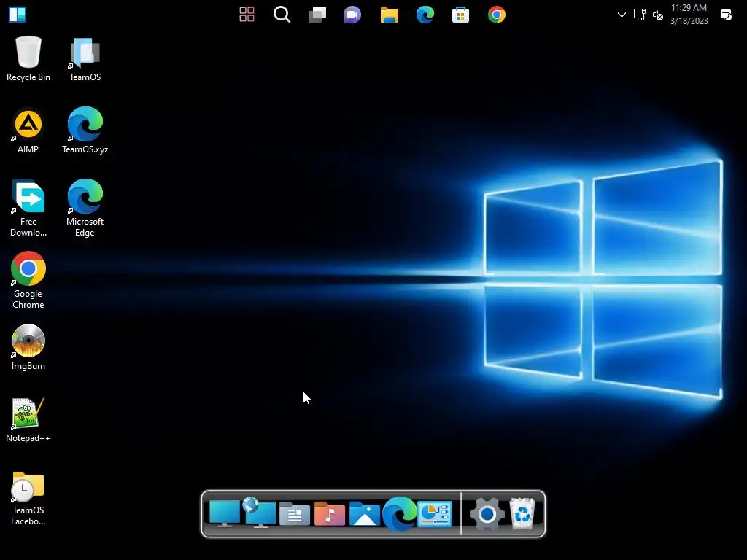
Task: Select the Notepad++ desktop shortcut
Action: [28, 420]
